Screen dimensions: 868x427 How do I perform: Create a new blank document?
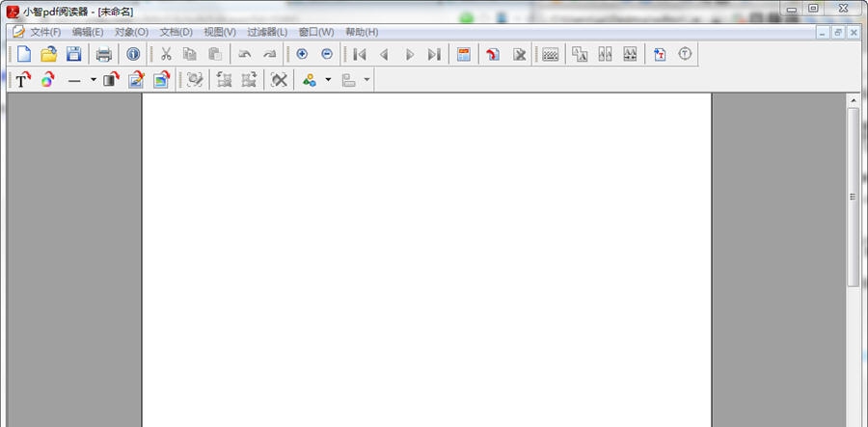click(x=24, y=54)
